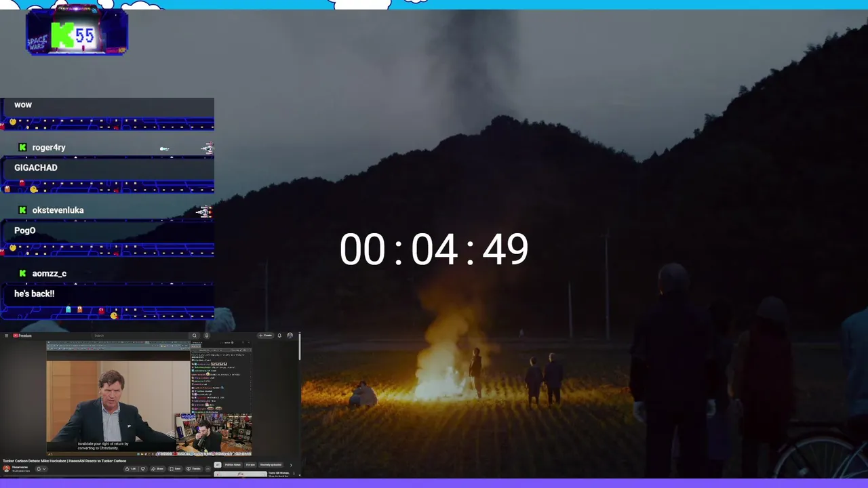This screenshot has height=488, width=868.
Task: Open the YouTube hamburger guide menu
Action: (6, 335)
